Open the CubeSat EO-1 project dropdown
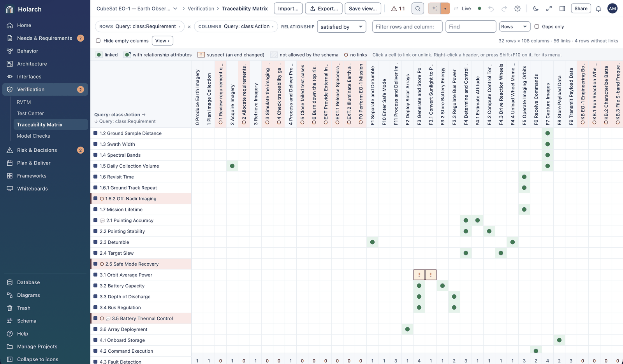The image size is (623, 364). tap(137, 9)
